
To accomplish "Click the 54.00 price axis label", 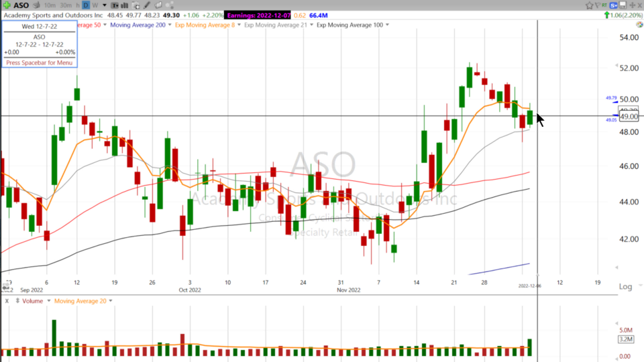I will pos(629,38).
